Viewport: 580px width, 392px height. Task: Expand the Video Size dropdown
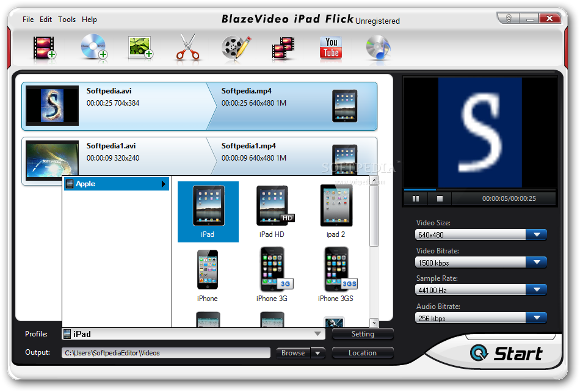[x=537, y=234]
